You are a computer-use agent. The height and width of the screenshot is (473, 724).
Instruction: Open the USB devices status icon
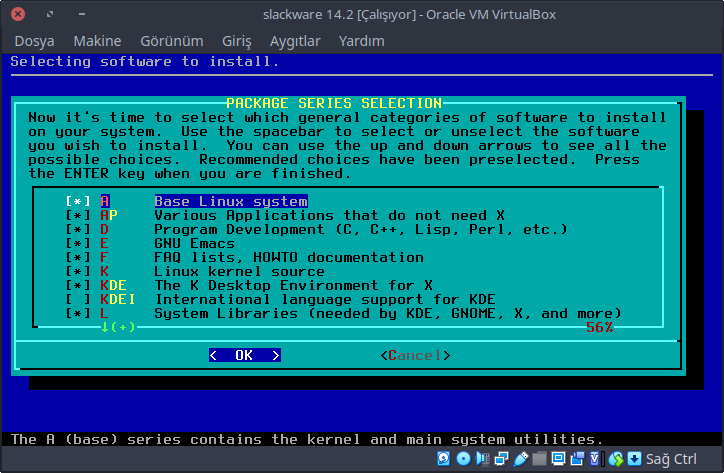point(520,459)
